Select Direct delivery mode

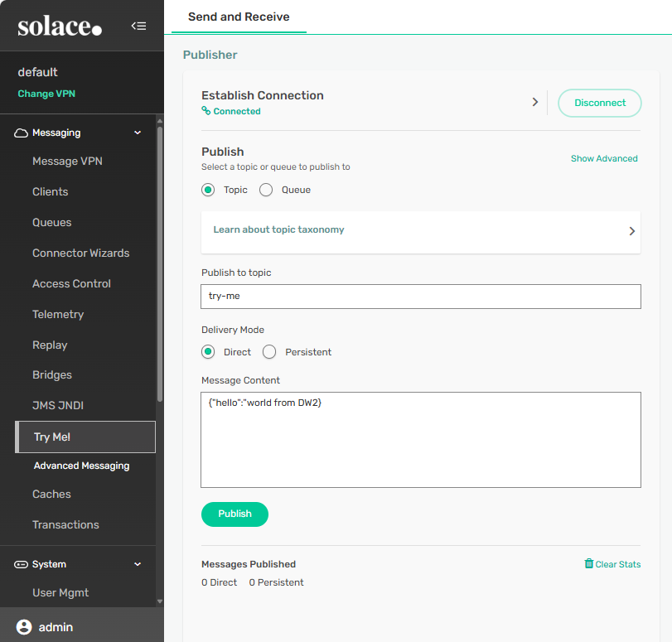pyautogui.click(x=209, y=352)
